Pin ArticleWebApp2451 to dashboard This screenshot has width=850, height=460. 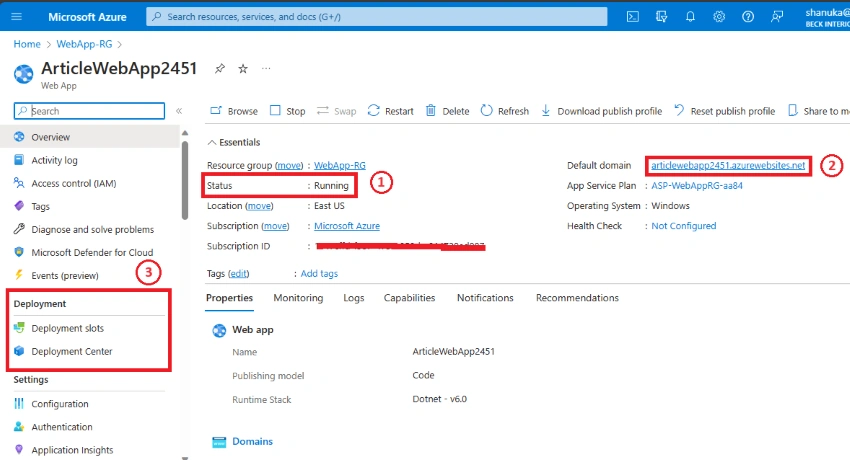pyautogui.click(x=220, y=69)
